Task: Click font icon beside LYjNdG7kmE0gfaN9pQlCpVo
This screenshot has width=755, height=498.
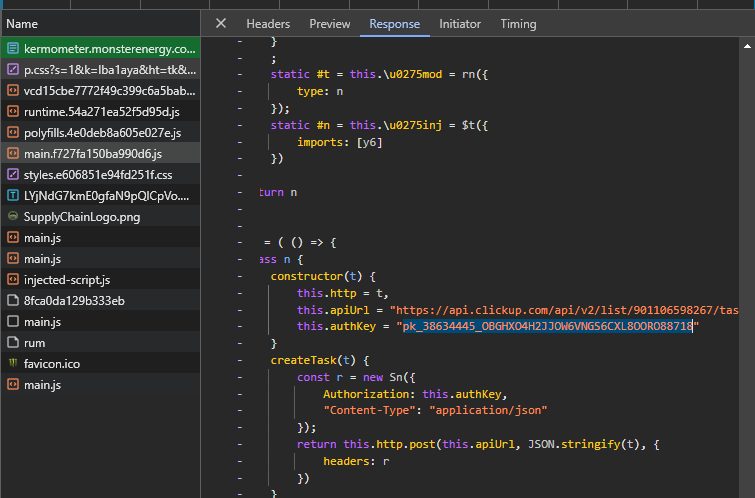Action: coord(13,196)
